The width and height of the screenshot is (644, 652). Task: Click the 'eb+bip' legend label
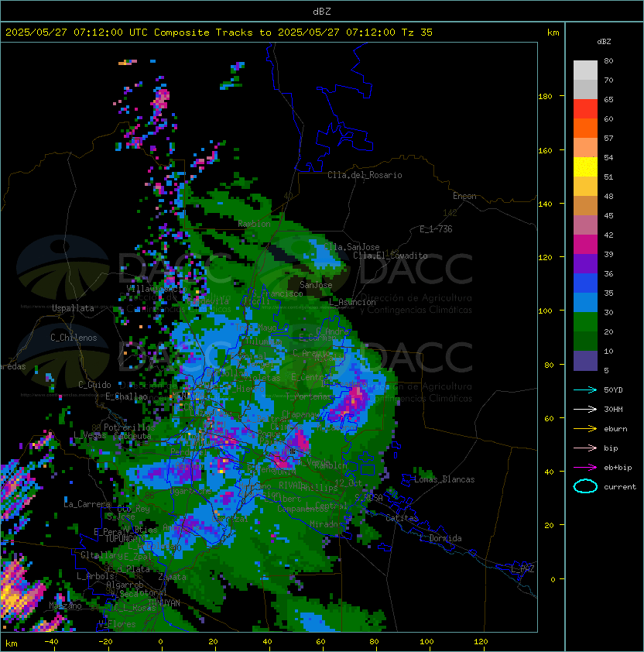point(618,468)
